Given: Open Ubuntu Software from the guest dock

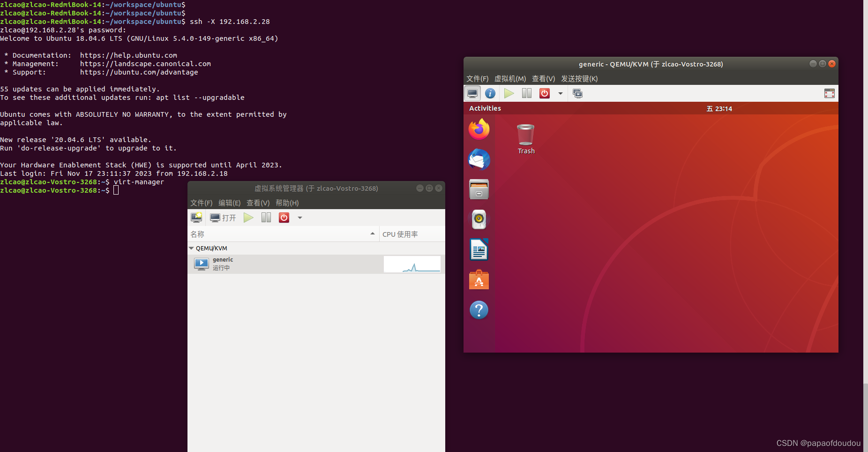Looking at the screenshot, I should point(479,280).
